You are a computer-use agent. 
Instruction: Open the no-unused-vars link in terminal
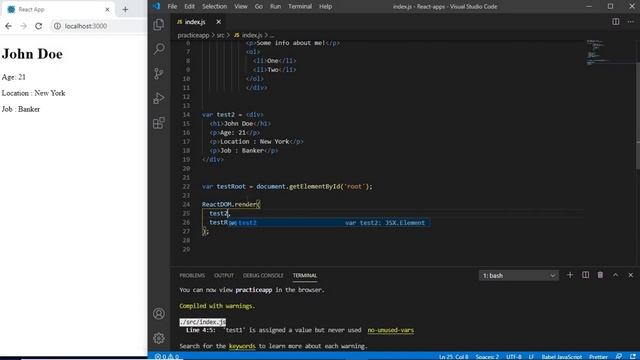tap(391, 330)
